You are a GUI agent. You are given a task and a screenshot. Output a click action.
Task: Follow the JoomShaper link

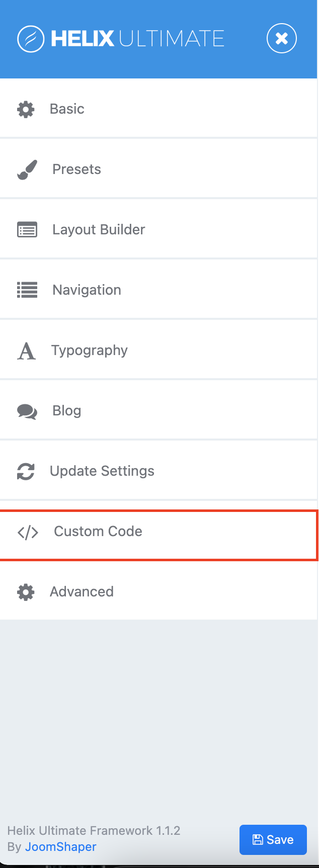tap(60, 847)
